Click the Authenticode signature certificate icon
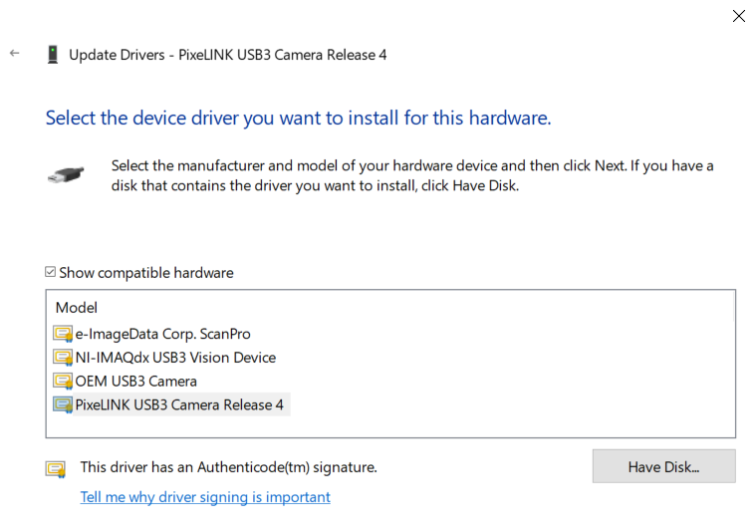 tap(56, 469)
